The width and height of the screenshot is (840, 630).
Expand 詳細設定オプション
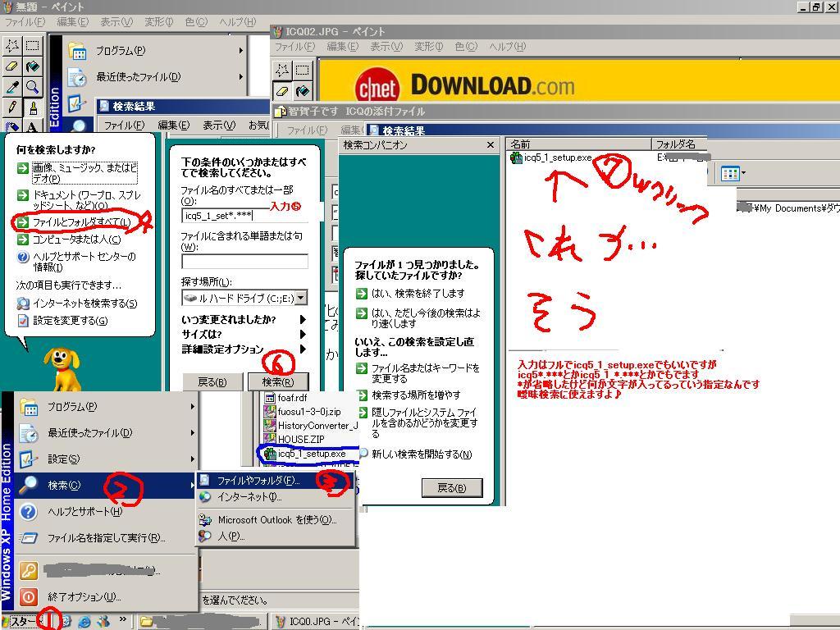click(303, 349)
